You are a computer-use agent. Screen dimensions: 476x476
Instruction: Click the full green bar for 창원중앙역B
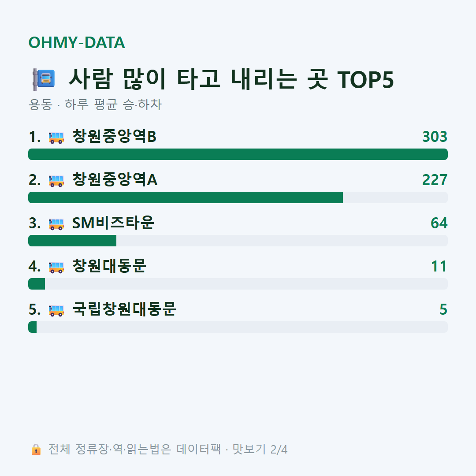tap(238, 154)
